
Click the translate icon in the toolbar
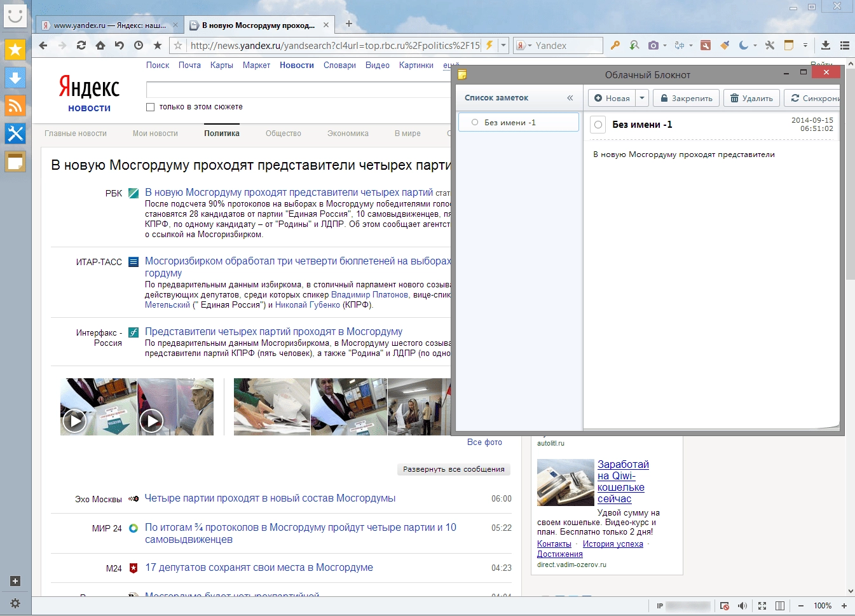click(x=680, y=45)
